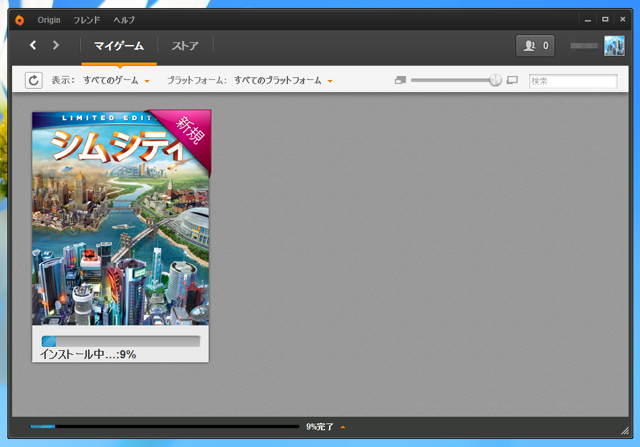This screenshot has height=447, width=640.
Task: Minimize the Origin window
Action: (588, 20)
